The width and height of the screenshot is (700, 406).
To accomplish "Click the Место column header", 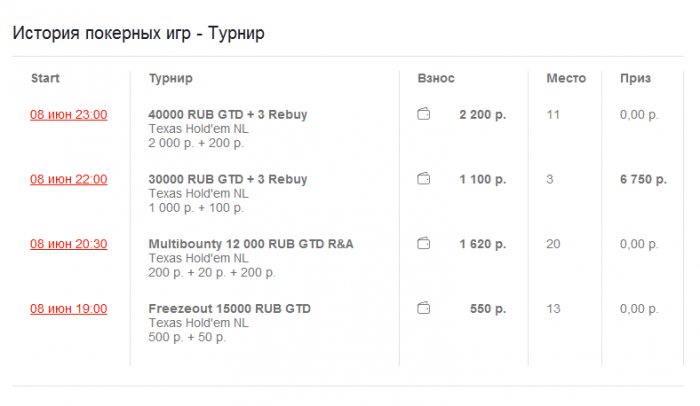I will pos(566,78).
